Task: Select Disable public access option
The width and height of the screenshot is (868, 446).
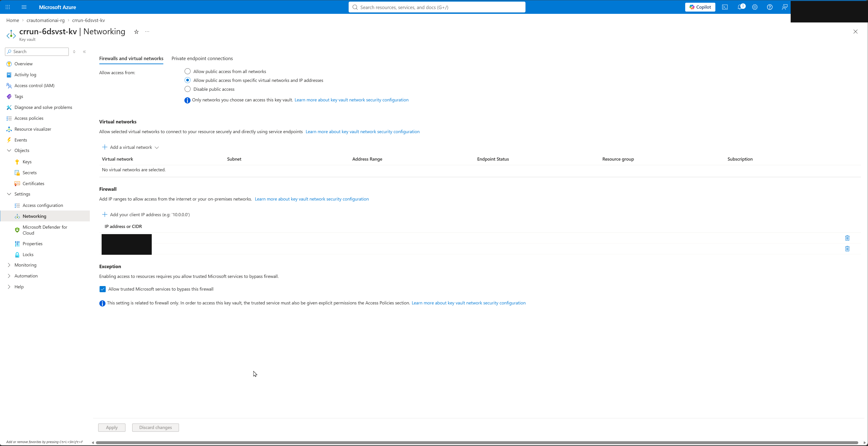Action: [x=188, y=89]
